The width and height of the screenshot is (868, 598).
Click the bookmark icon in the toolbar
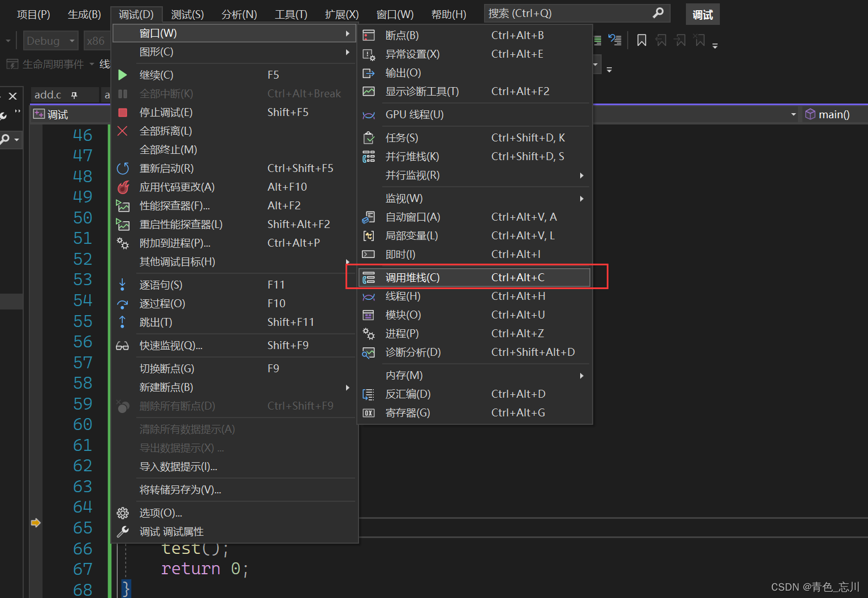pyautogui.click(x=642, y=40)
